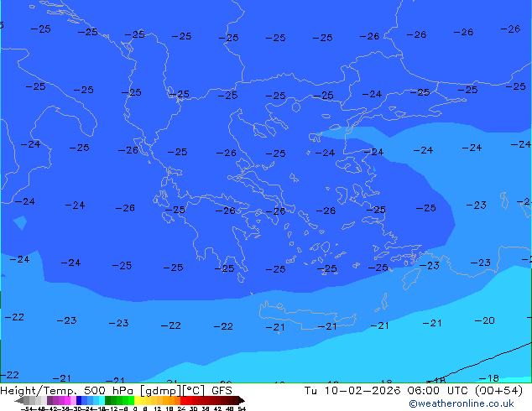Click the 'UTC' timezone label
Viewport: 532px width, 411px height.
(457, 391)
